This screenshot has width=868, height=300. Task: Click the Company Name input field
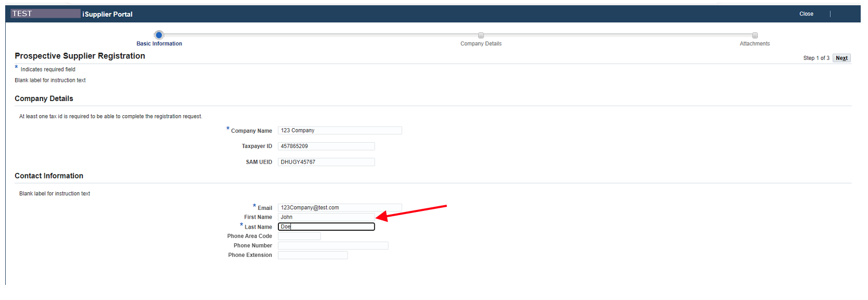tap(340, 131)
